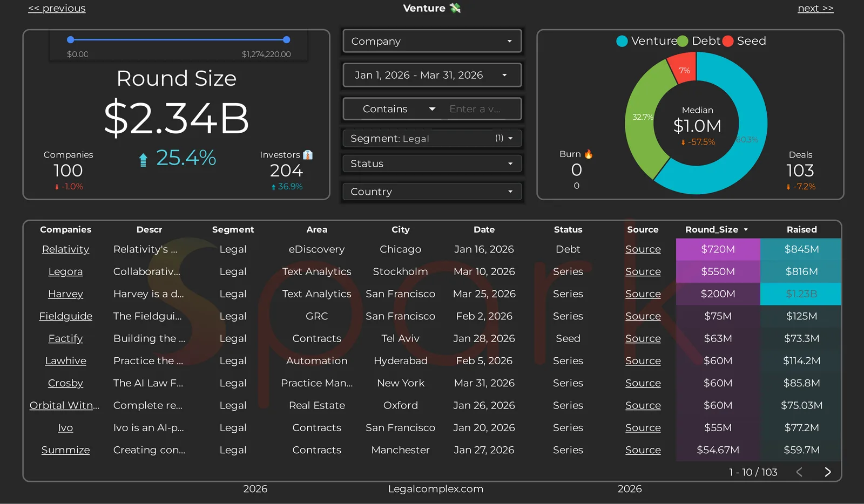Click the $1.23B Raised cell

point(801,294)
